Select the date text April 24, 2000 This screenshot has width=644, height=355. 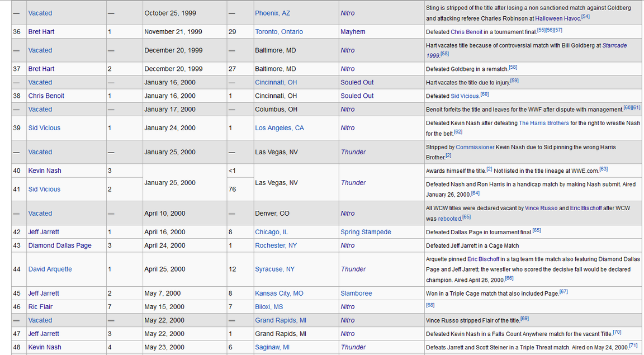point(165,246)
